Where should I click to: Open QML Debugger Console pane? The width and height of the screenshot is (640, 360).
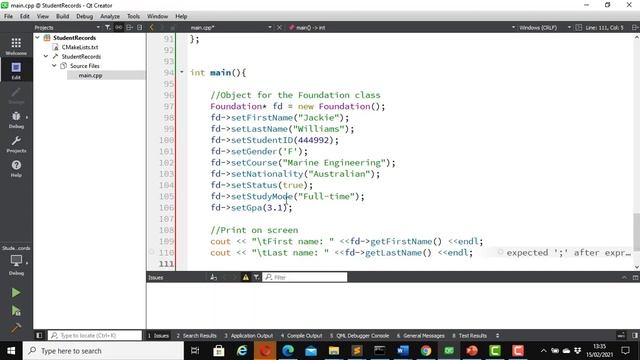pyautogui.click(x=360, y=336)
